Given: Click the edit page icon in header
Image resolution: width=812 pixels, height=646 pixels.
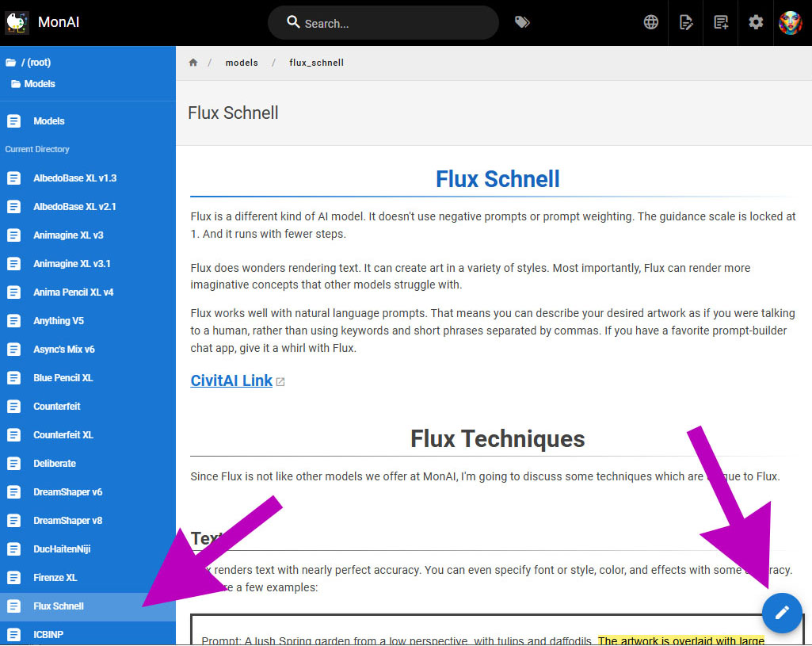Looking at the screenshot, I should pyautogui.click(x=686, y=22).
